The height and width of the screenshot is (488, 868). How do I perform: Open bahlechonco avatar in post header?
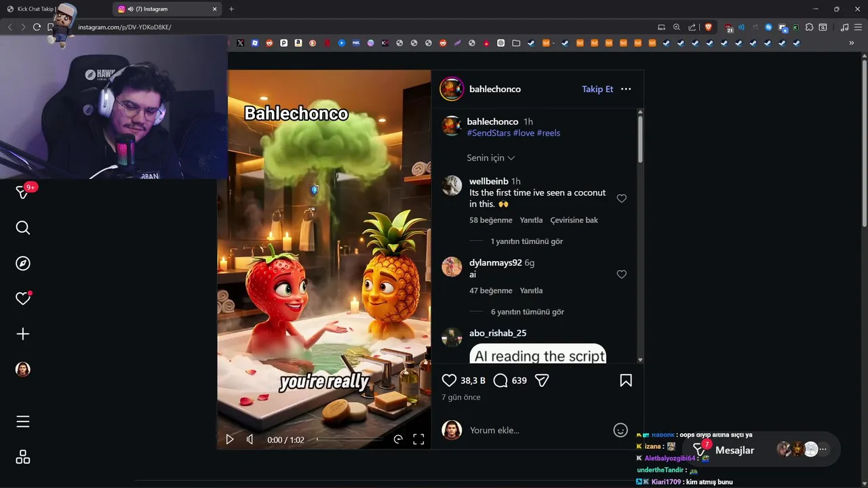pyautogui.click(x=452, y=89)
